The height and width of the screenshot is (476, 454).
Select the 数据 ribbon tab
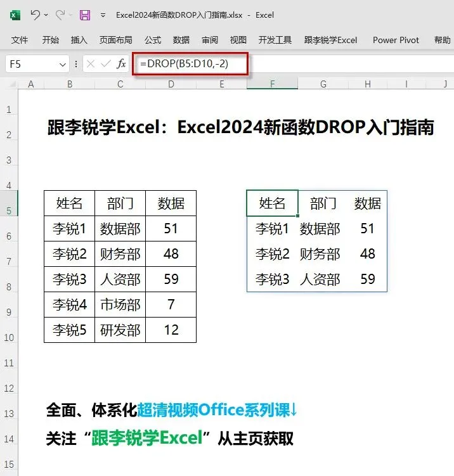click(x=181, y=40)
